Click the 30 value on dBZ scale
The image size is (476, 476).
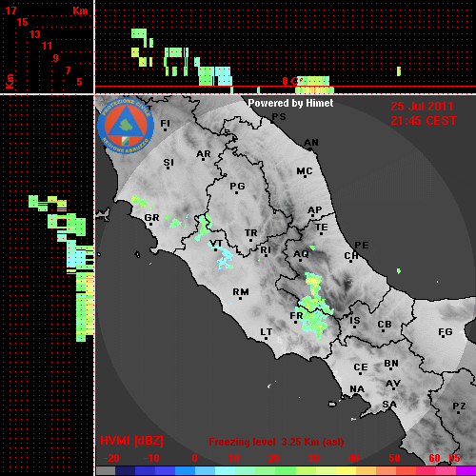[313, 458]
